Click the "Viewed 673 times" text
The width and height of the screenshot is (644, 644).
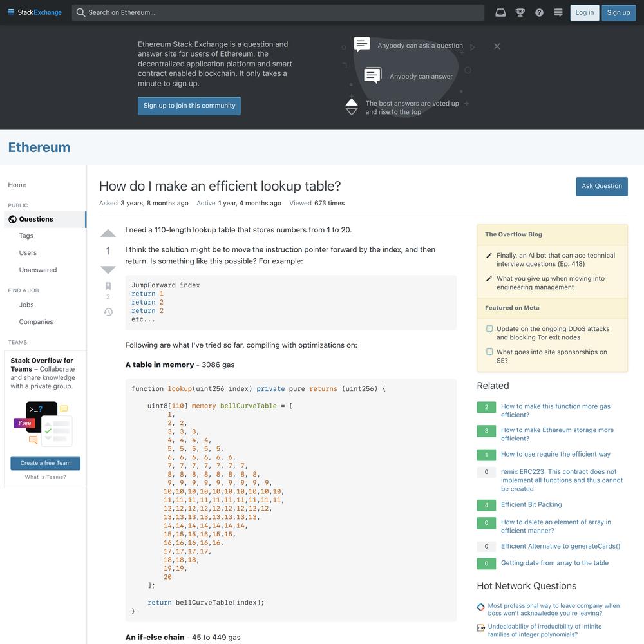click(x=317, y=203)
